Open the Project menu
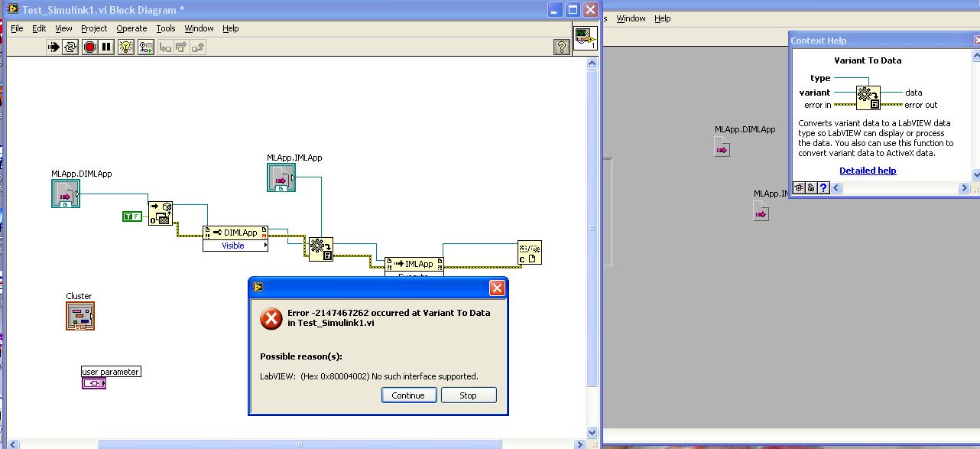 tap(94, 28)
